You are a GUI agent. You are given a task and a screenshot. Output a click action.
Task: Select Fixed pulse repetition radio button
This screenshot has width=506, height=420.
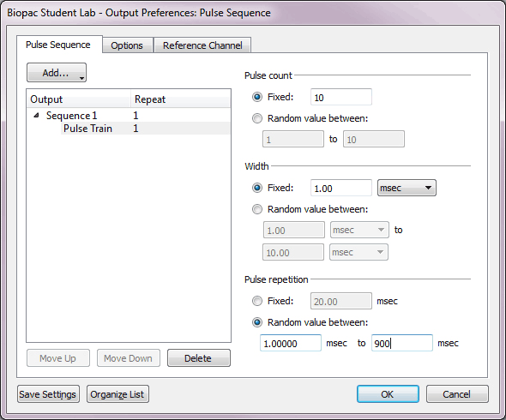[x=257, y=301]
